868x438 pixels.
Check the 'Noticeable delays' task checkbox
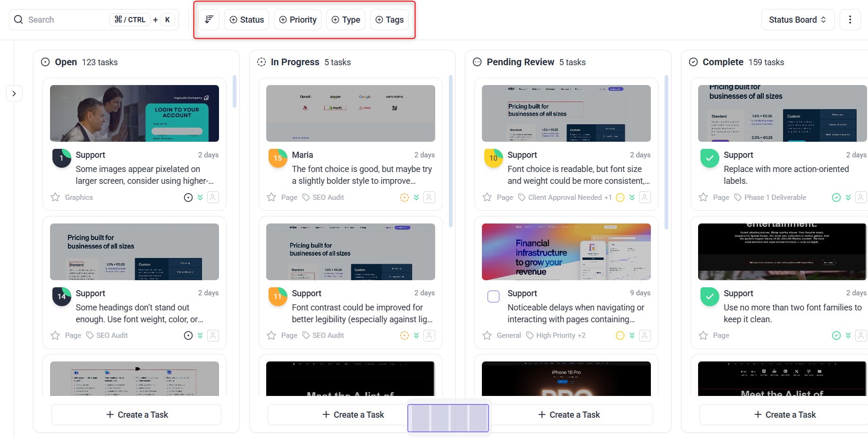click(493, 296)
